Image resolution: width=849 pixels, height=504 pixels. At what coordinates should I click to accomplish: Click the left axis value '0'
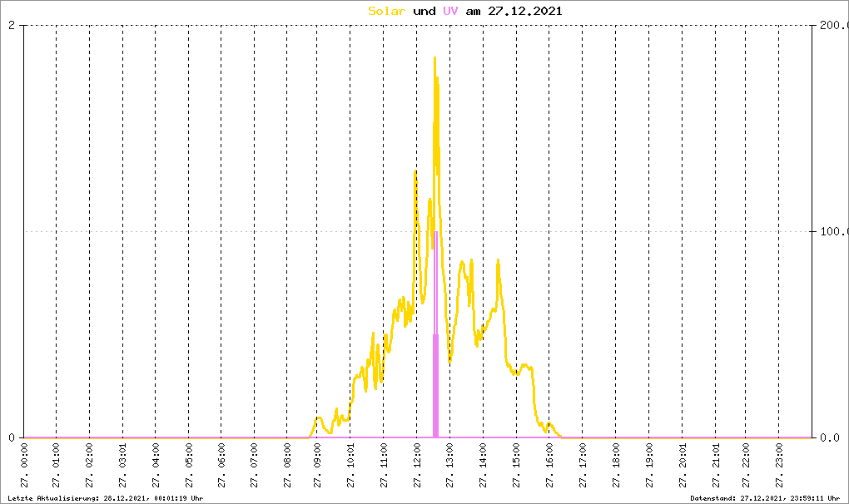(12, 437)
